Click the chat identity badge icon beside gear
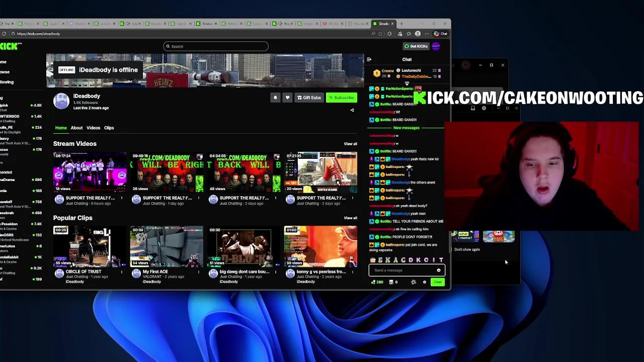 (x=414, y=282)
